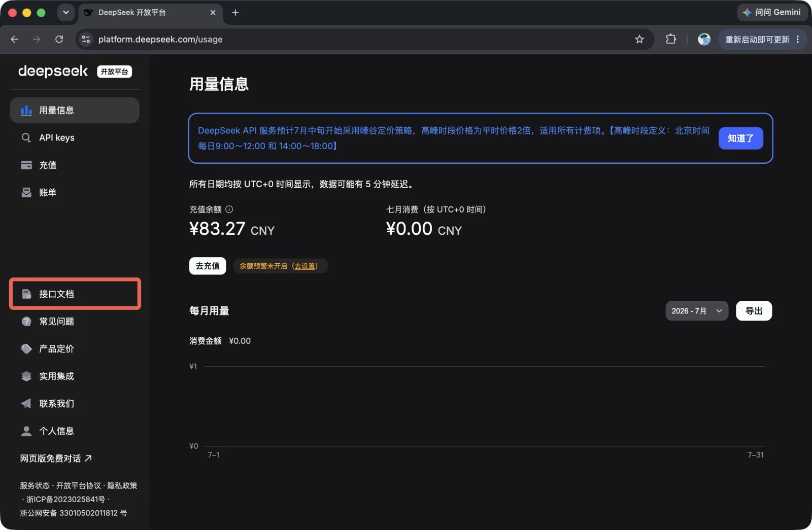Open the 隐私政策 footer link
Image resolution: width=812 pixels, height=530 pixels.
click(x=122, y=485)
